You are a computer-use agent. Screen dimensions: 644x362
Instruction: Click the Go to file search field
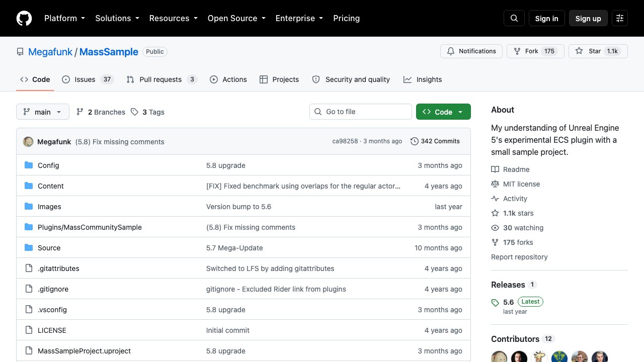coord(361,112)
